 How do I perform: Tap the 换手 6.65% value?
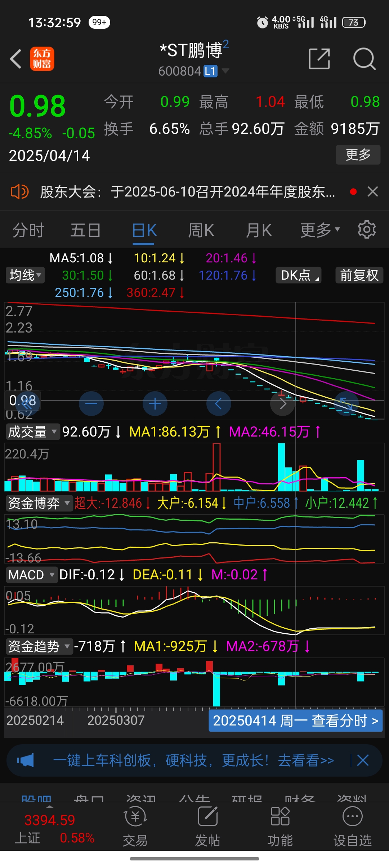coord(147,128)
